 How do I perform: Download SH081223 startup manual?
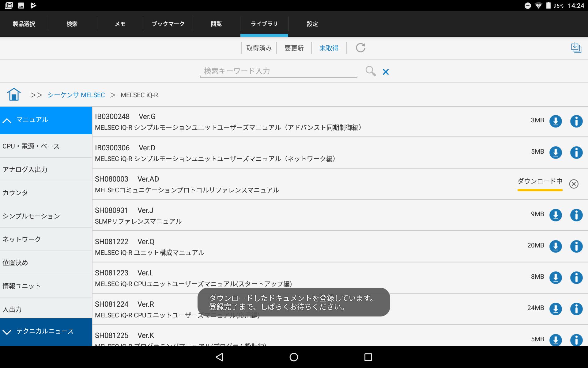556,278
